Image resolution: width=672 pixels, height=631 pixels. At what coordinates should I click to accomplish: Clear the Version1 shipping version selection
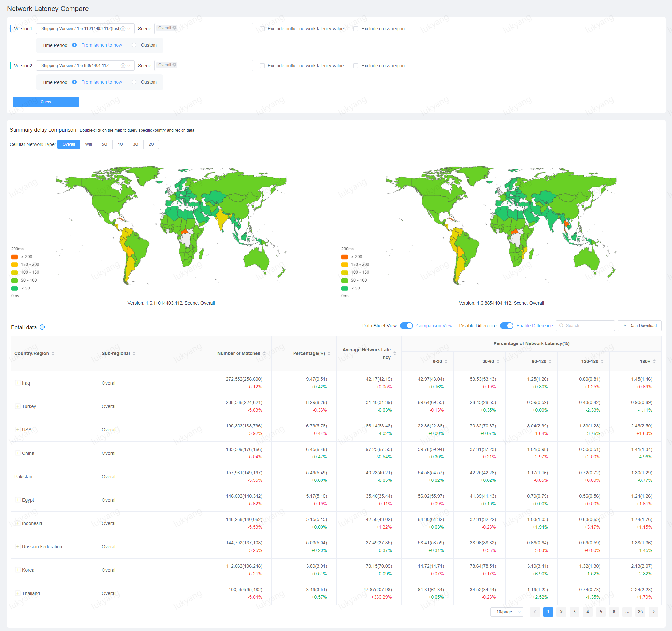pyautogui.click(x=124, y=28)
